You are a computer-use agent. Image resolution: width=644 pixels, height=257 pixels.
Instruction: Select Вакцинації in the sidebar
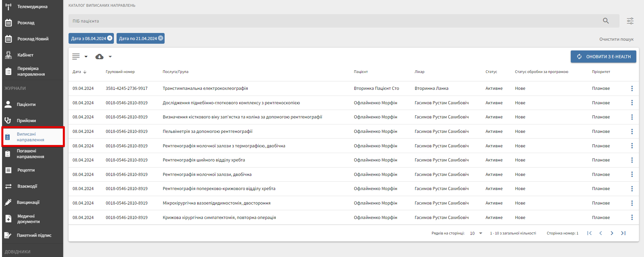click(28, 203)
